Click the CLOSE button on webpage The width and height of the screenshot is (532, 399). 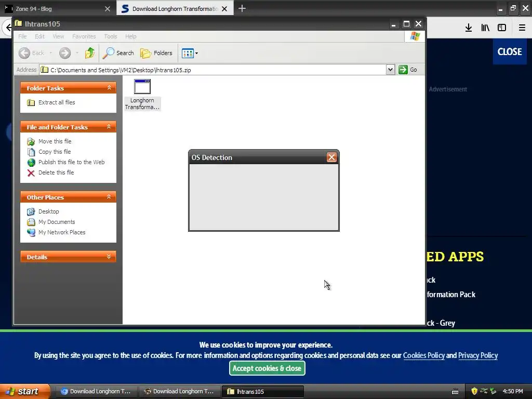coord(510,51)
